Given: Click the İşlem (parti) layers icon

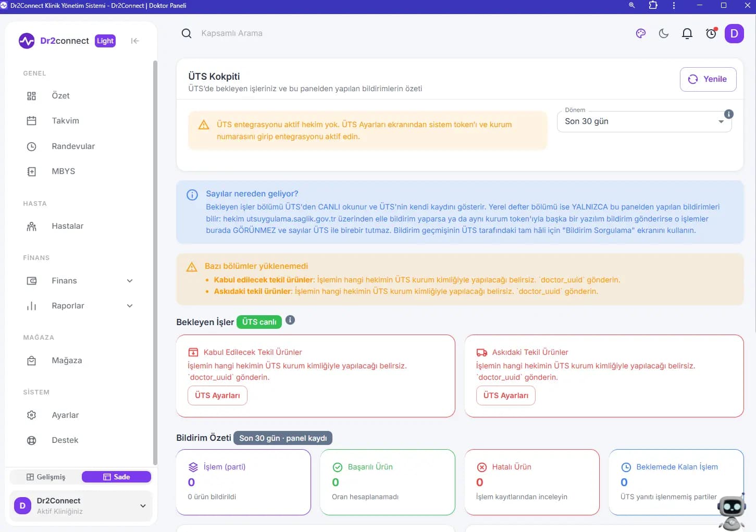Looking at the screenshot, I should pos(193,467).
